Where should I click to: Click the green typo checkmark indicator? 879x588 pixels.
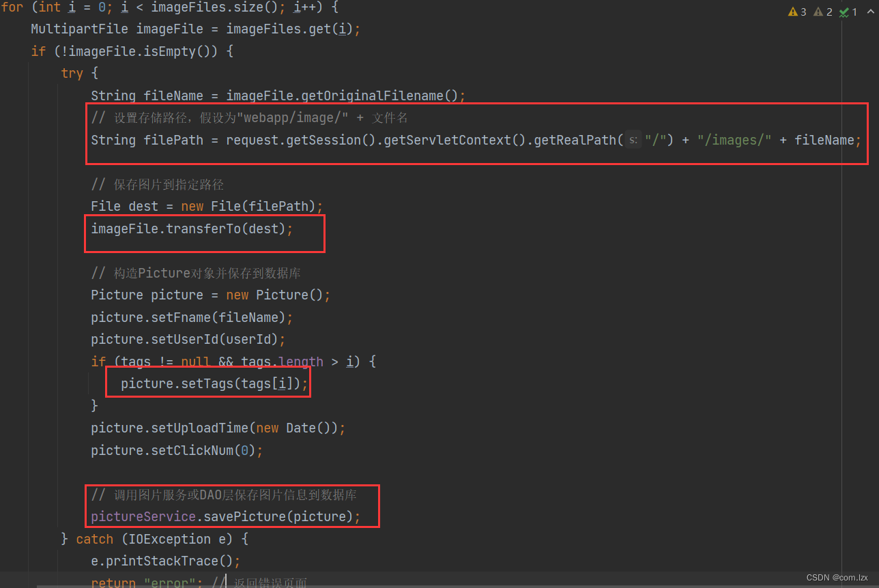[848, 12]
